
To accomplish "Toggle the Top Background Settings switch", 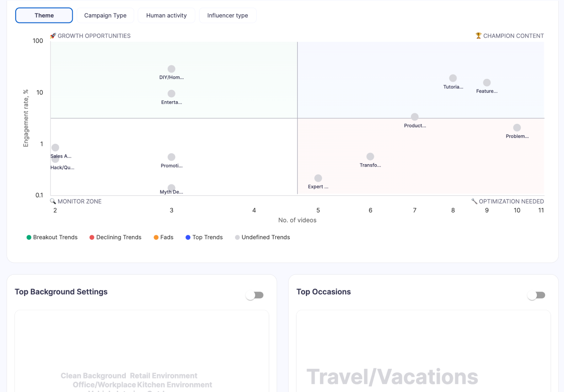I will click(255, 295).
